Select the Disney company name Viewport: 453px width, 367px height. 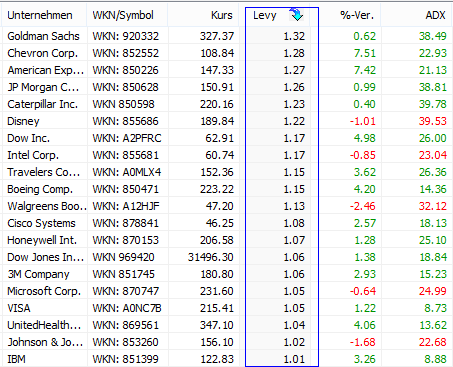click(x=23, y=121)
